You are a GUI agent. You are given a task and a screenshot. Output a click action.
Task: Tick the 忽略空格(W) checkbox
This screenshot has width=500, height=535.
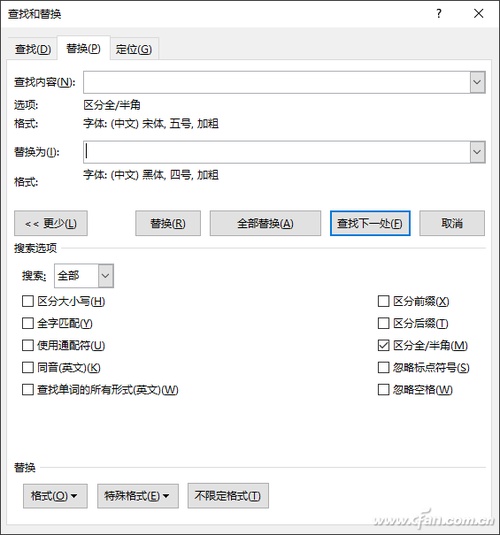pyautogui.click(x=383, y=390)
